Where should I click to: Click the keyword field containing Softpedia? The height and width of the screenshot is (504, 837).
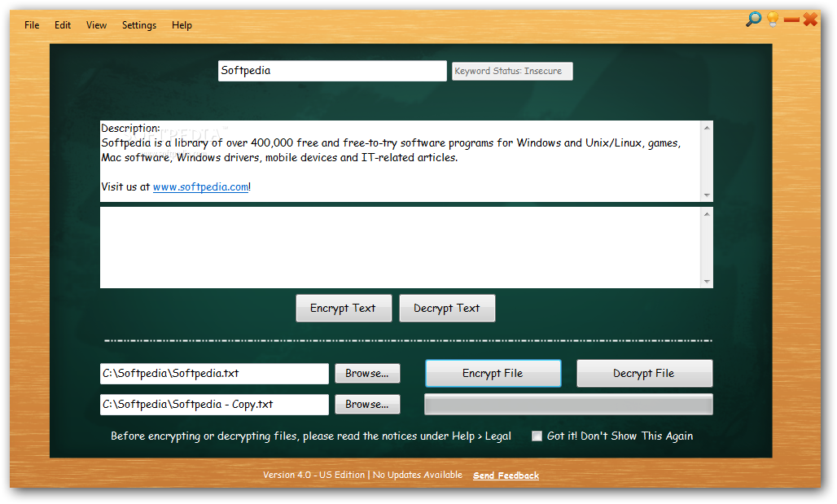pos(332,71)
